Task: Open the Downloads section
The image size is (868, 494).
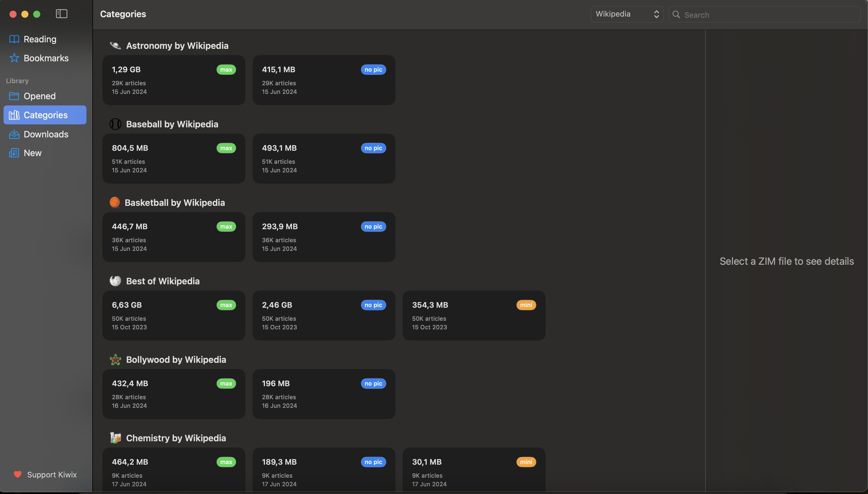Action: pyautogui.click(x=45, y=134)
